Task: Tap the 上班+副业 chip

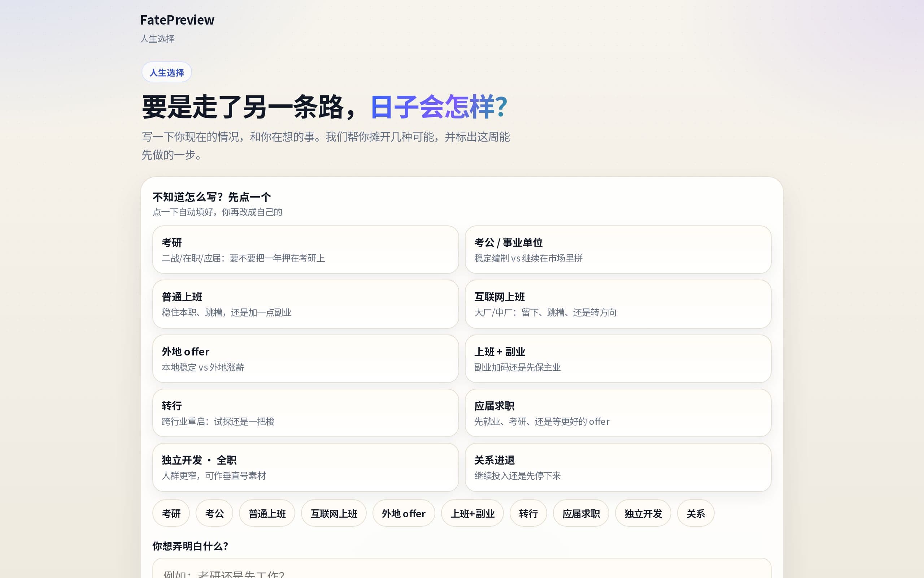Action: click(x=472, y=513)
